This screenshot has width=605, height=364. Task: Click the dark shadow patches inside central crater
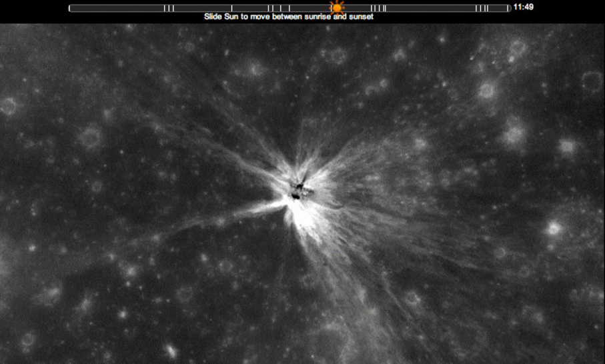(x=299, y=189)
